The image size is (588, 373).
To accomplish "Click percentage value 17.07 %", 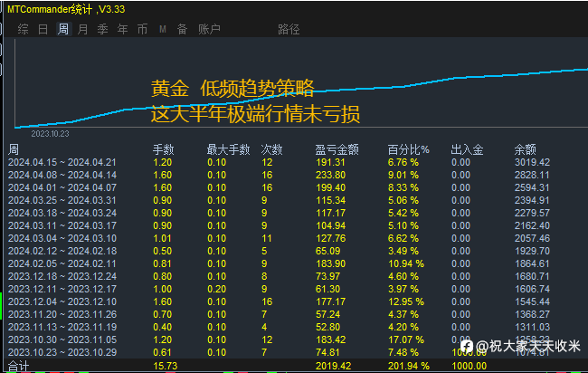I will [x=406, y=340].
